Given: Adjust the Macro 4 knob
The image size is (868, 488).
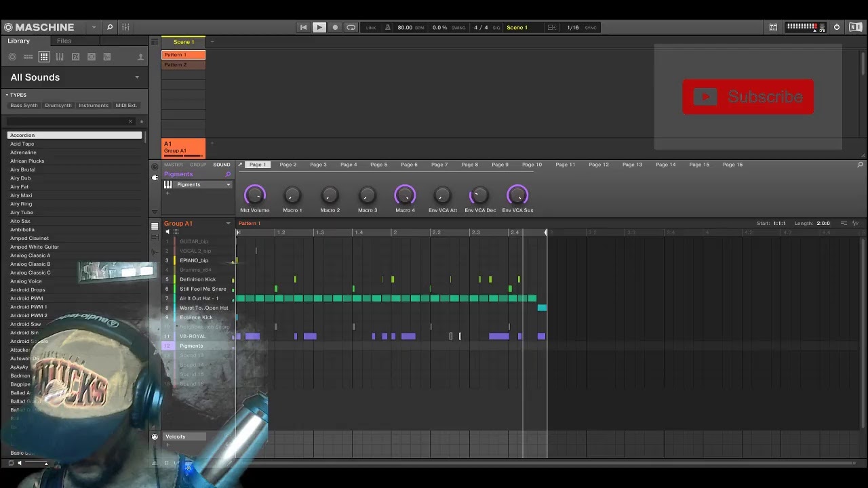Looking at the screenshot, I should [405, 195].
